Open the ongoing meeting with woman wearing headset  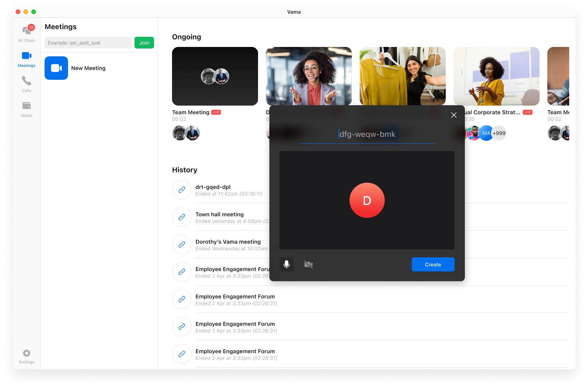point(309,76)
